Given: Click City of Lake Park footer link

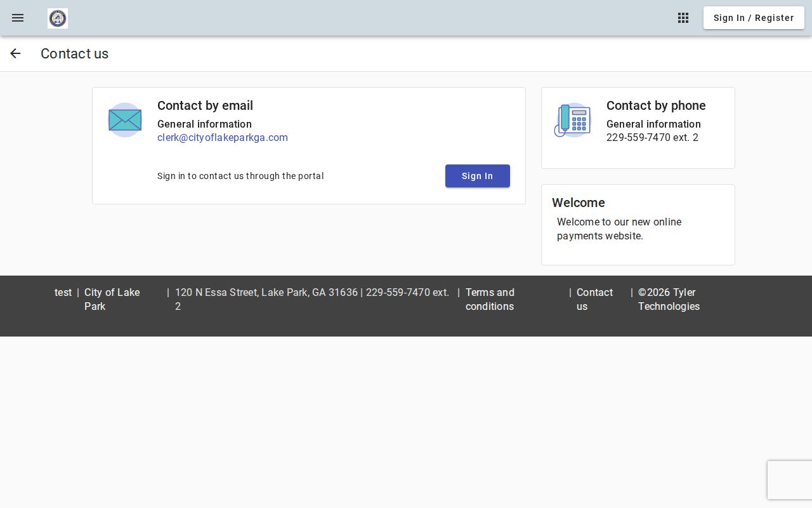Looking at the screenshot, I should (x=112, y=299).
